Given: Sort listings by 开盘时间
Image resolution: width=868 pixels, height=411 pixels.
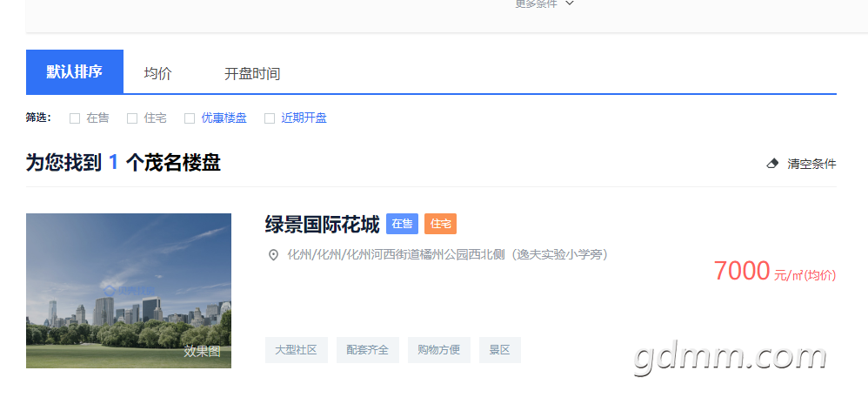Looking at the screenshot, I should pos(252,74).
